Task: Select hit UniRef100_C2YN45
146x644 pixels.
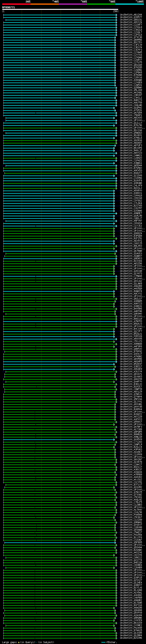Action: 131,53
